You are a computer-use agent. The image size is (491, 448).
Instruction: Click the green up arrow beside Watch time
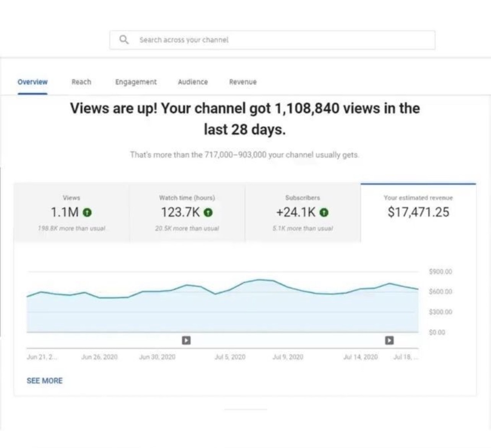[x=208, y=212]
